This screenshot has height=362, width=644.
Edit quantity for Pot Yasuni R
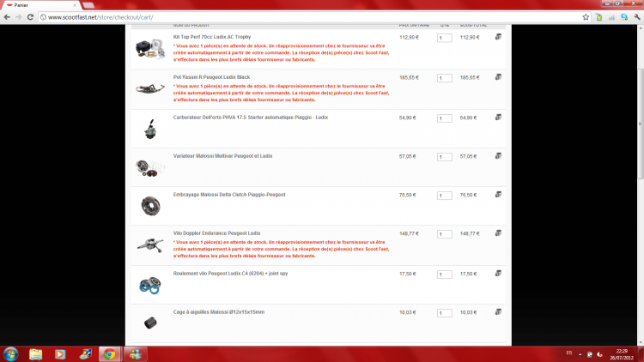click(x=445, y=78)
